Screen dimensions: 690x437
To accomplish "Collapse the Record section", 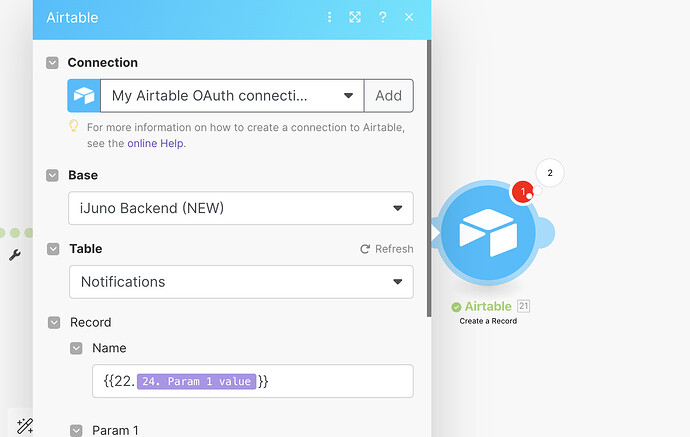I will 54,323.
